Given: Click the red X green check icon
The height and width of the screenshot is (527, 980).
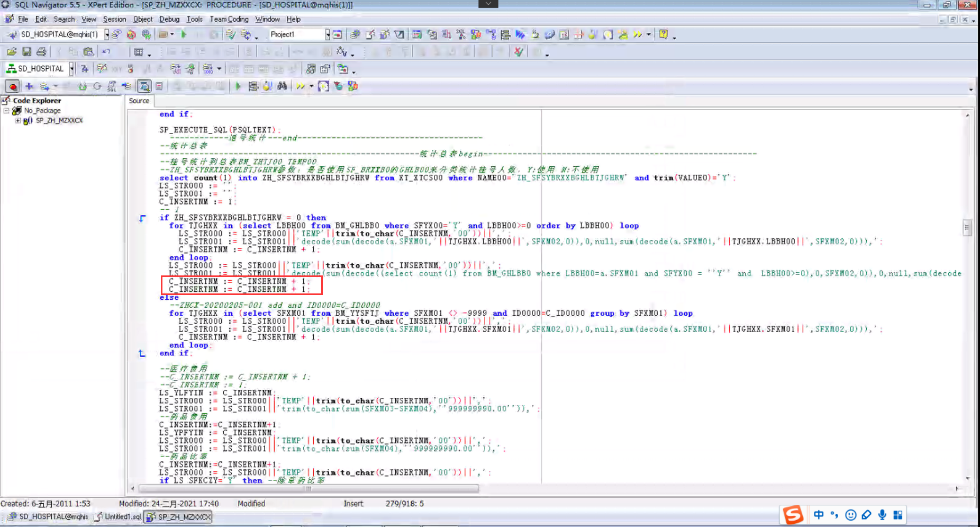Looking at the screenshot, I should [x=519, y=52].
